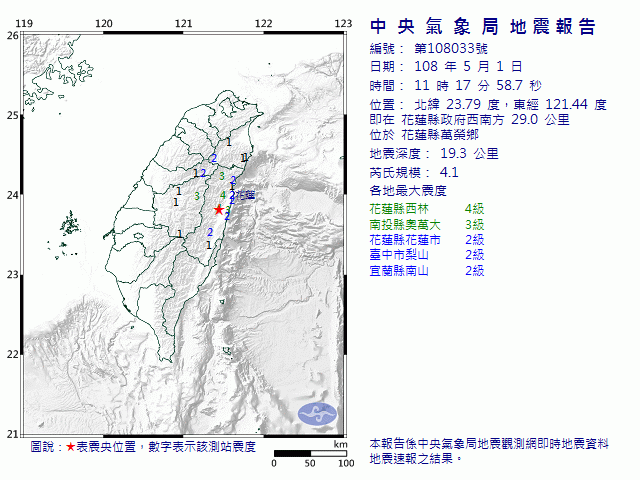Select the 花蓮縣西林 intensity row
The image size is (640, 480).
click(x=427, y=209)
